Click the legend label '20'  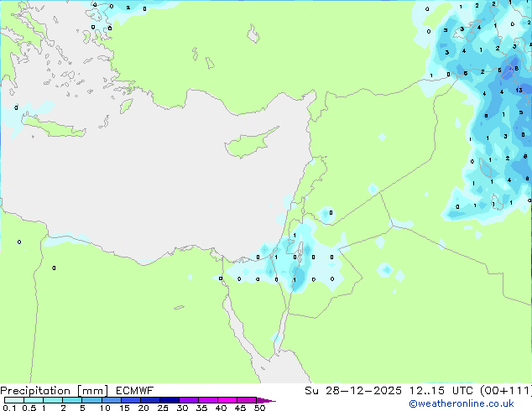pyautogui.click(x=143, y=408)
